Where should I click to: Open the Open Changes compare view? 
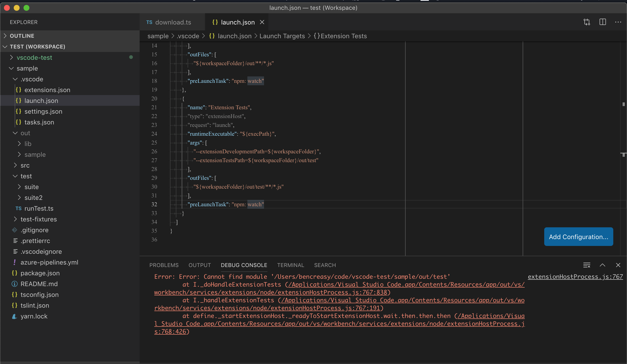point(587,22)
